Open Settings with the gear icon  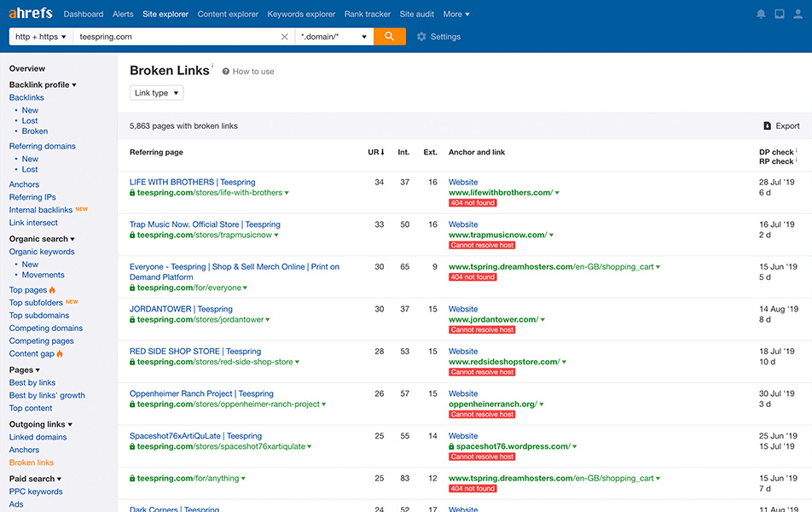pos(421,37)
